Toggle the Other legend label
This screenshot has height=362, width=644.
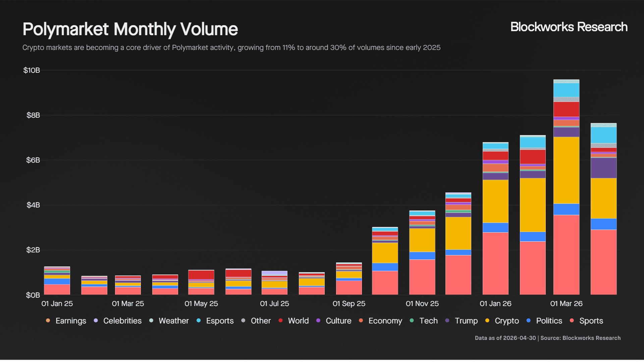(x=261, y=321)
